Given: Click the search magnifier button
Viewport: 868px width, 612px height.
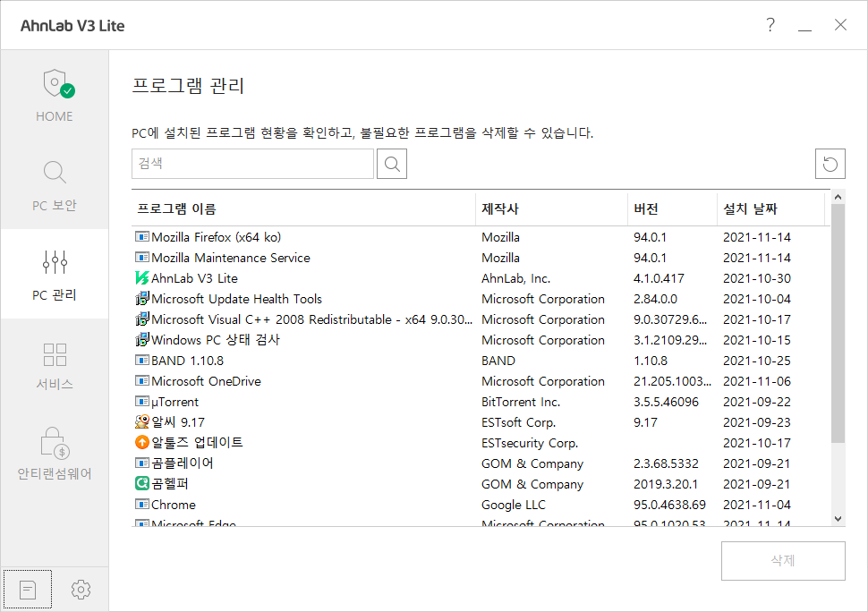Looking at the screenshot, I should point(392,164).
